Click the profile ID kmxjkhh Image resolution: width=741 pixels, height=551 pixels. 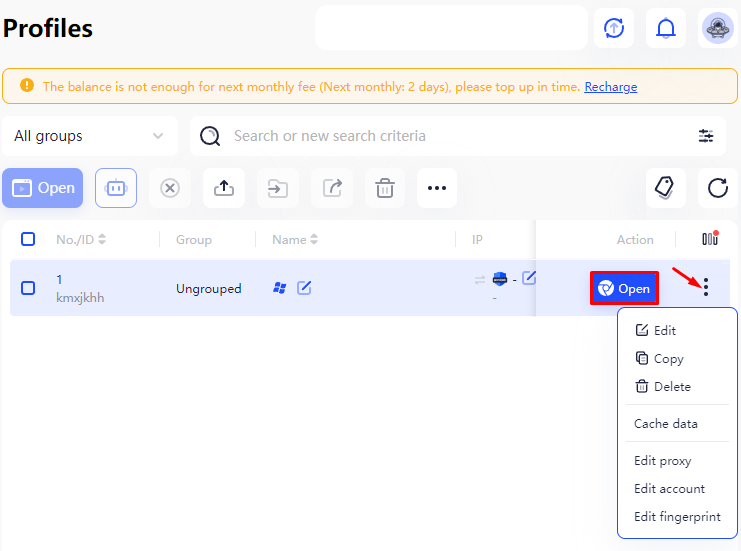80,298
